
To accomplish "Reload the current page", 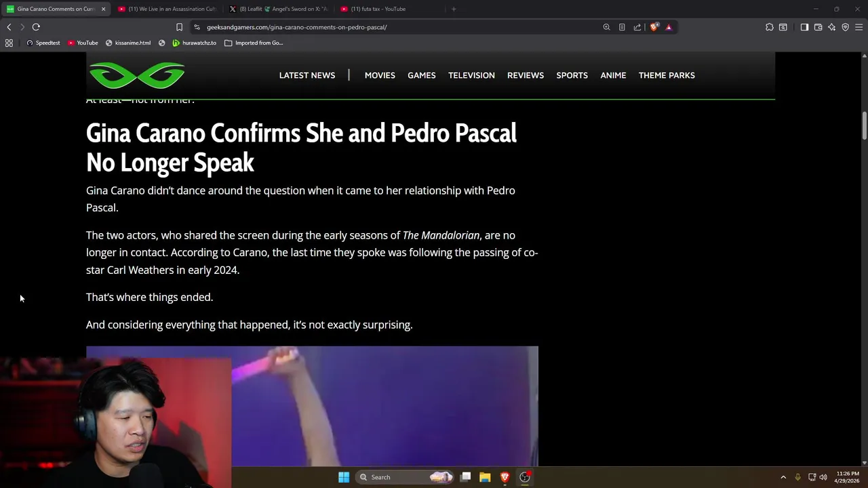I will pos(36,27).
